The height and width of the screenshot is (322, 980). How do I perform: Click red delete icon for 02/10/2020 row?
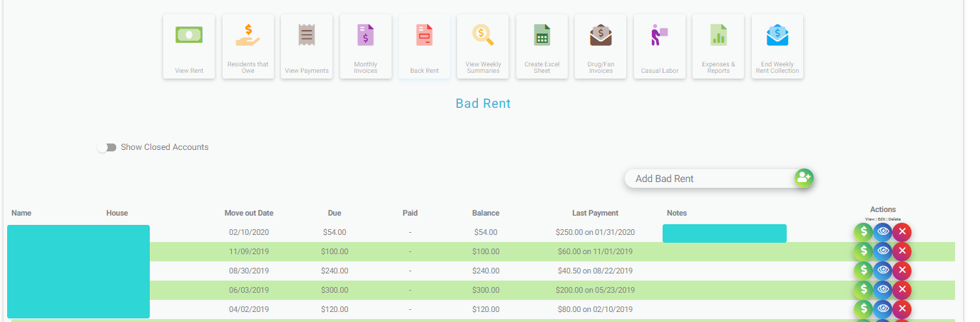click(902, 232)
